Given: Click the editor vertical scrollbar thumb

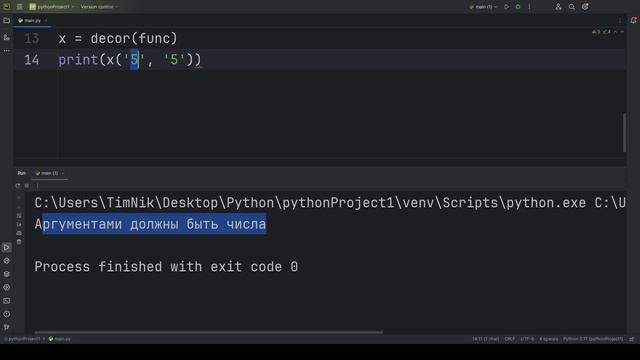Looking at the screenshot, I should coord(624,133).
